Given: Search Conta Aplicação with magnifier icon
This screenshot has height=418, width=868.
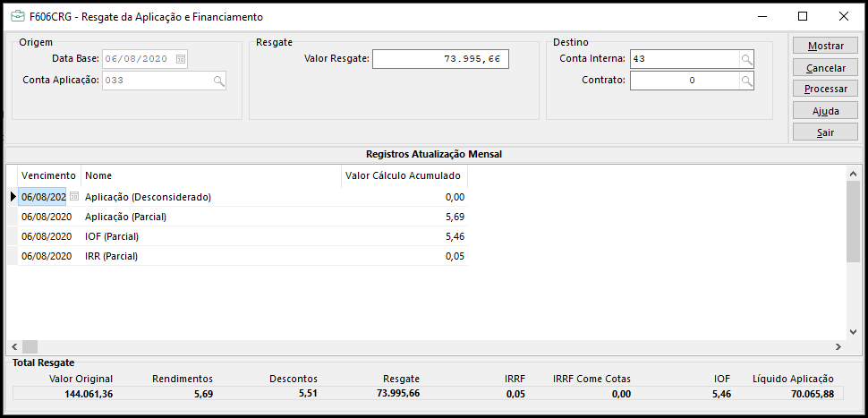Looking at the screenshot, I should click(x=219, y=81).
